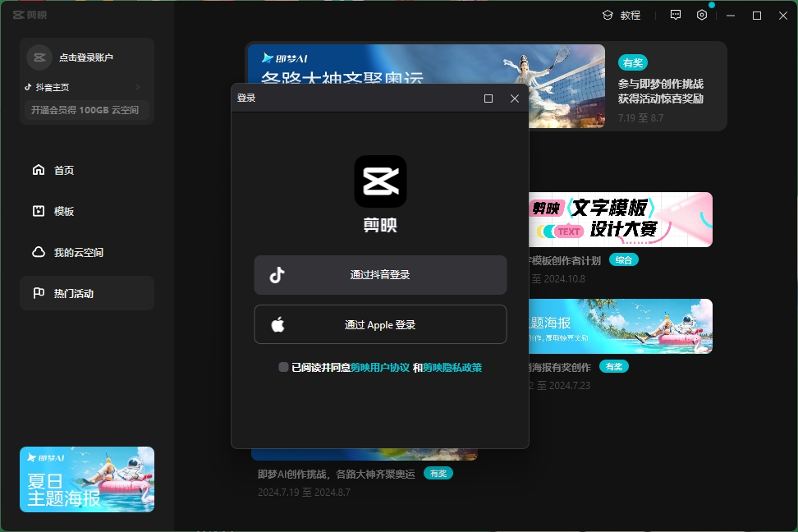Open the 剪映隐私政策 link

pos(452,368)
